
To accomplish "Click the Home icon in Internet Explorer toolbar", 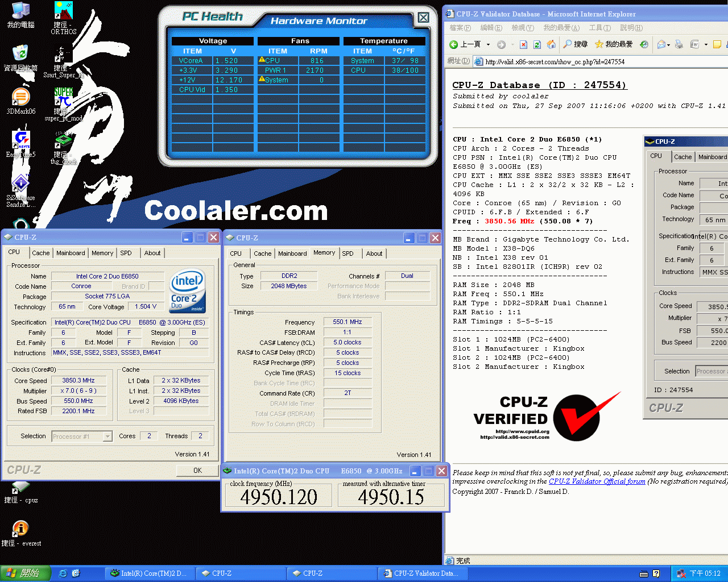I will (551, 44).
